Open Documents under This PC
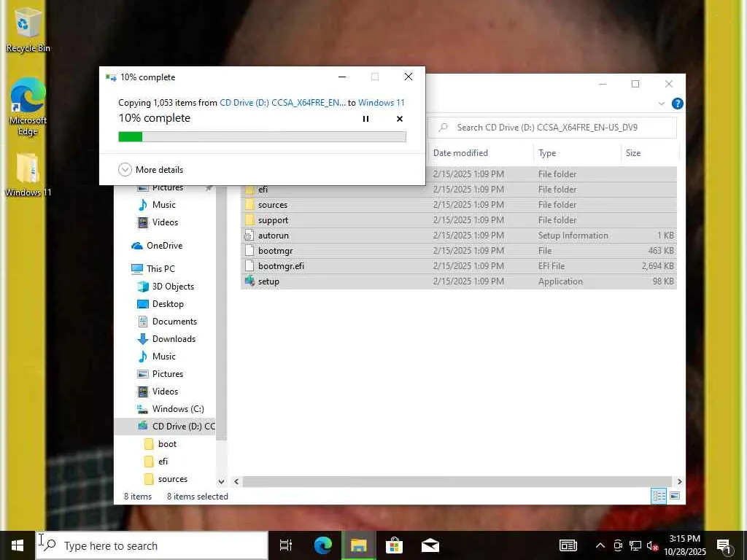Viewport: 747px width, 560px height. (174, 322)
